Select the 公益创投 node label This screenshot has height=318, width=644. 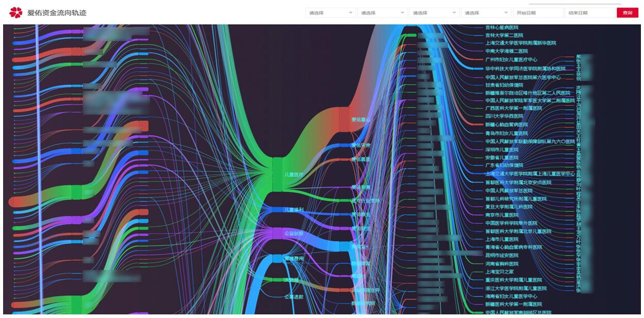pos(294,233)
